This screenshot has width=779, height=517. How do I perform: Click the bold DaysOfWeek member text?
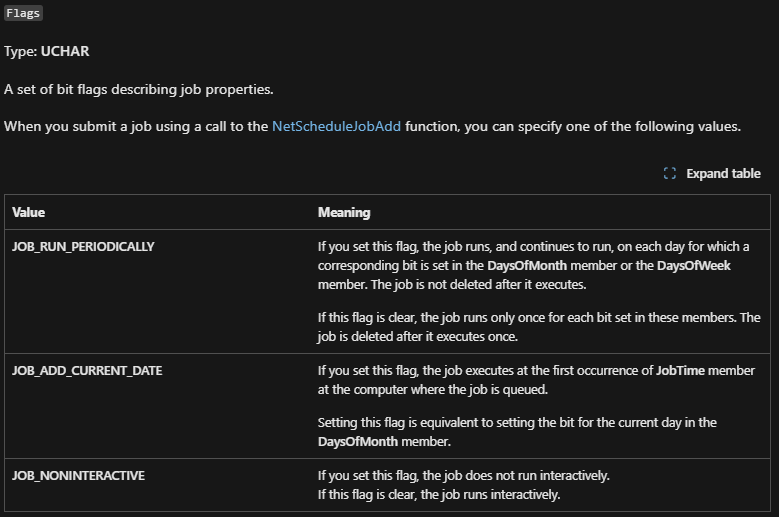tap(691, 265)
